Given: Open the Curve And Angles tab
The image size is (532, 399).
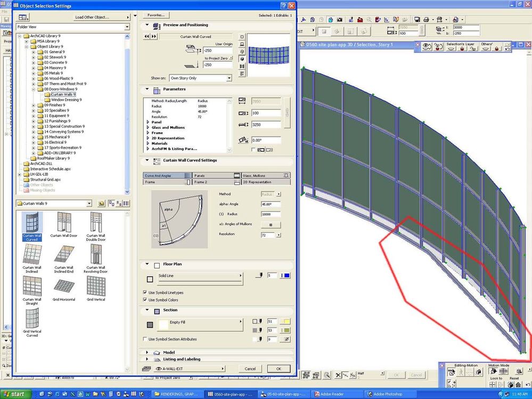Looking at the screenshot, I should (x=167, y=175).
